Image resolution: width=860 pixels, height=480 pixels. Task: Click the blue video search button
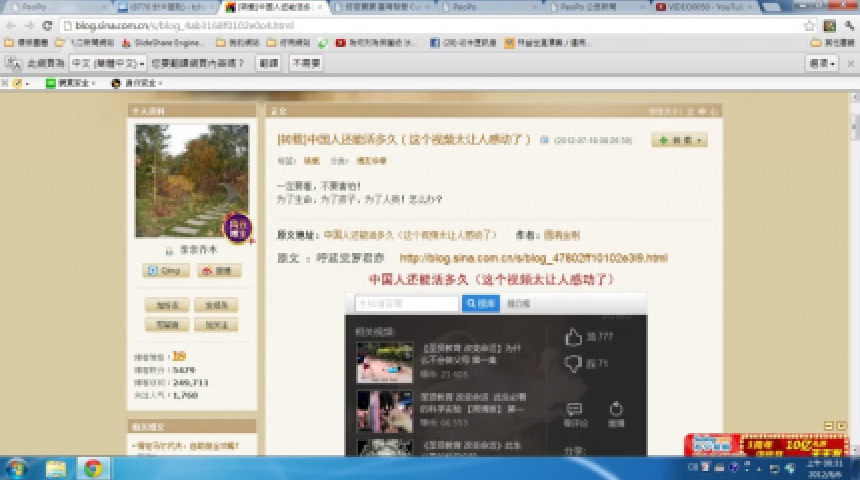click(480, 303)
